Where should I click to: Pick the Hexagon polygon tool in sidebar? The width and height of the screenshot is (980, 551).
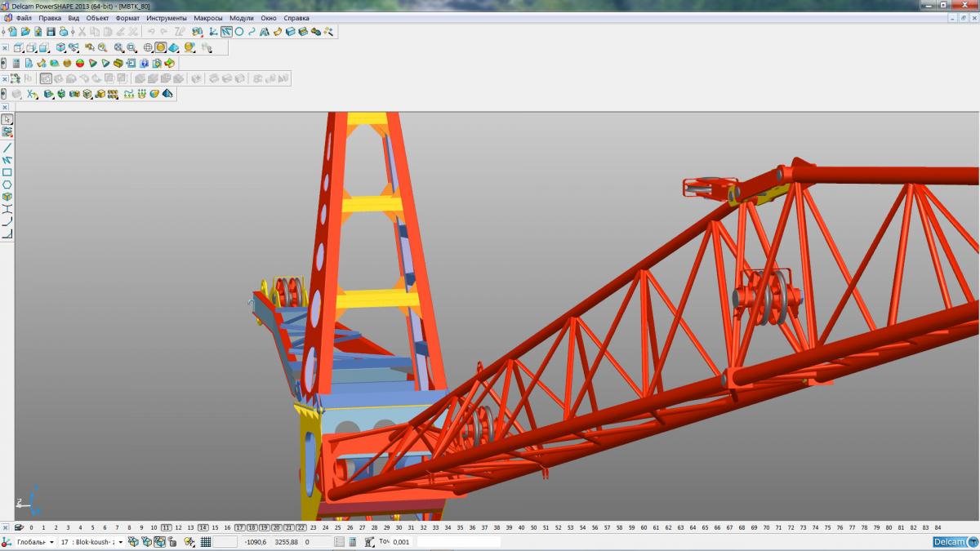(x=7, y=184)
